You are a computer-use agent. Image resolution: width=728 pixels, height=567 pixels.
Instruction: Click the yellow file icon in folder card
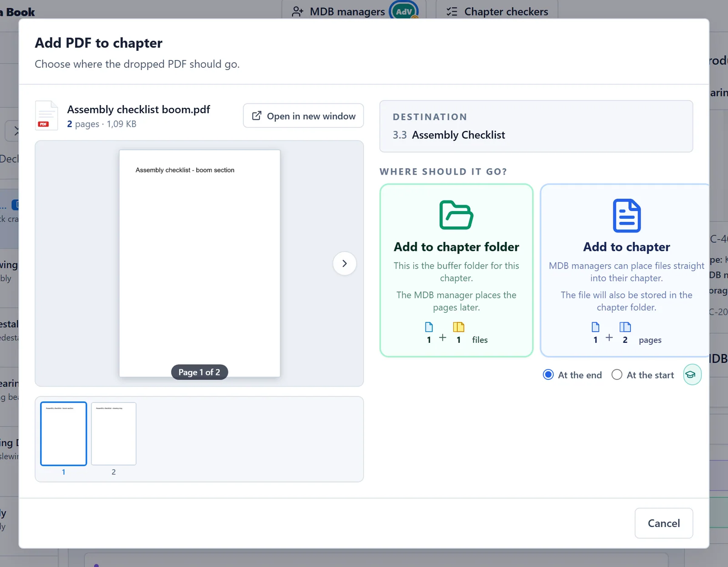tap(459, 327)
